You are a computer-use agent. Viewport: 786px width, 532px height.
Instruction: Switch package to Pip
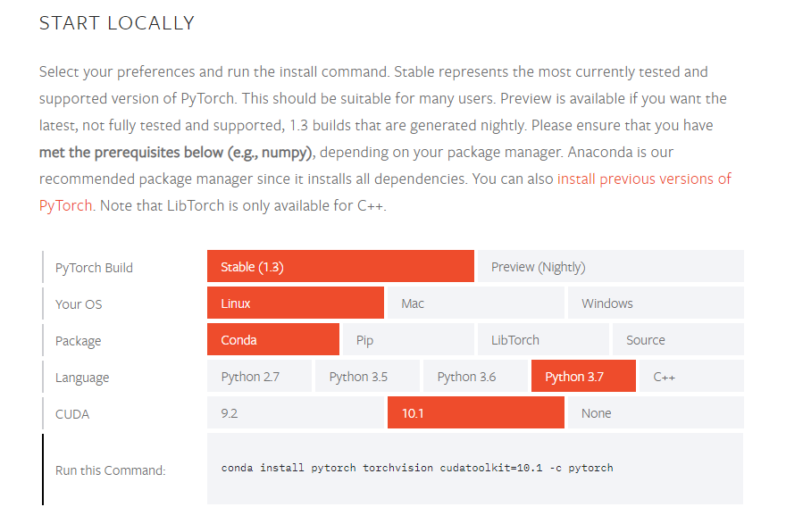point(408,339)
